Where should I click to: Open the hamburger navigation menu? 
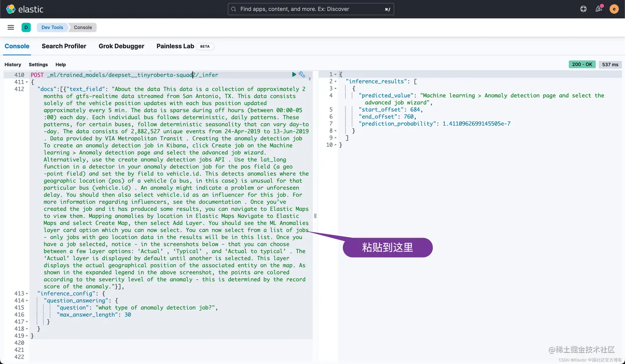11,27
